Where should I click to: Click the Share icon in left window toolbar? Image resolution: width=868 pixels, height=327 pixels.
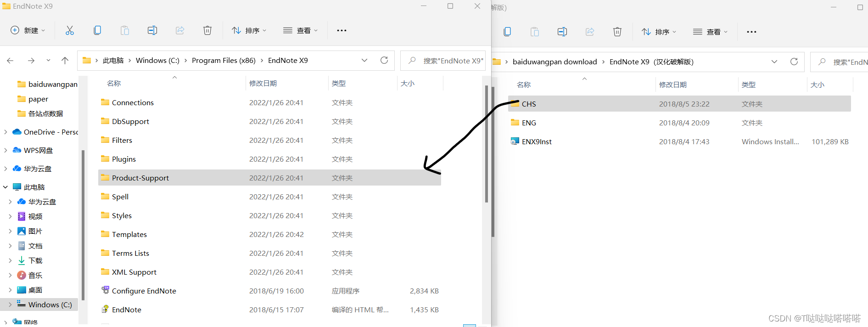click(180, 30)
